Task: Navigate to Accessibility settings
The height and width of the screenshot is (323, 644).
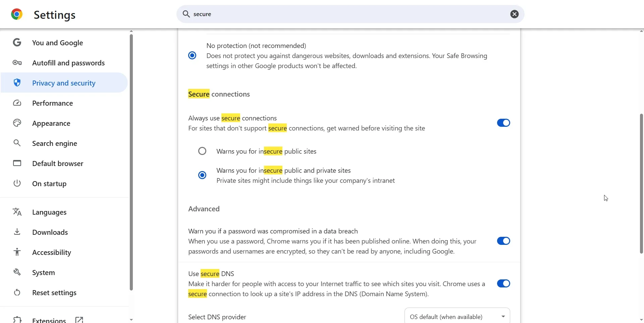Action: click(51, 252)
